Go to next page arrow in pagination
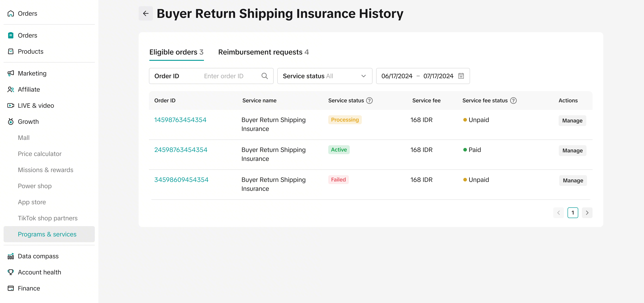 587,213
